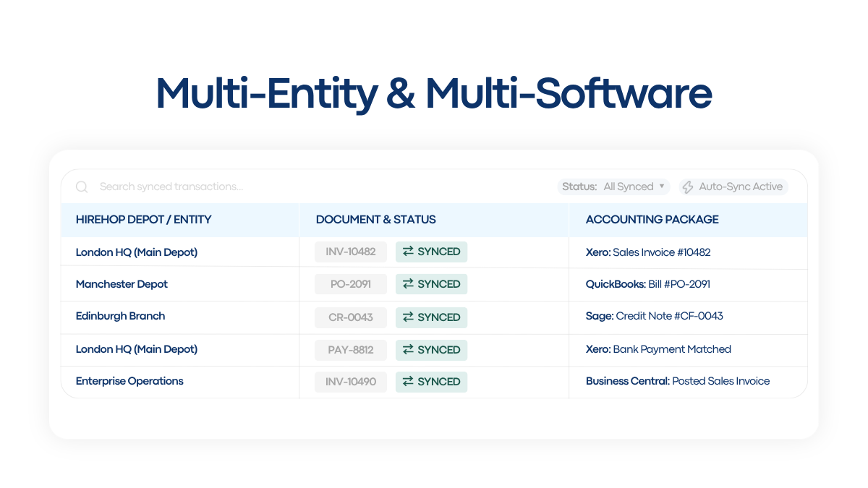The image size is (868, 488).
Task: Click the sync arrows icon beside CR-0043
Action: [x=409, y=317]
